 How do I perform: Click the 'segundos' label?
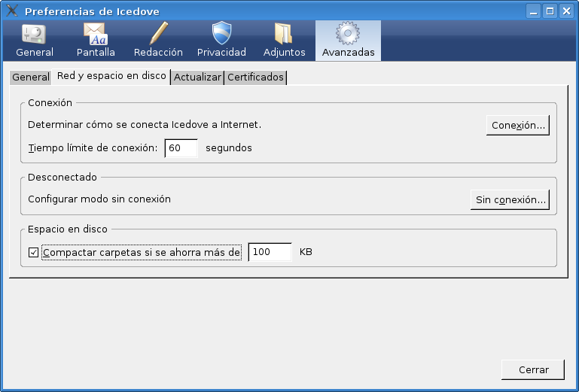229,148
